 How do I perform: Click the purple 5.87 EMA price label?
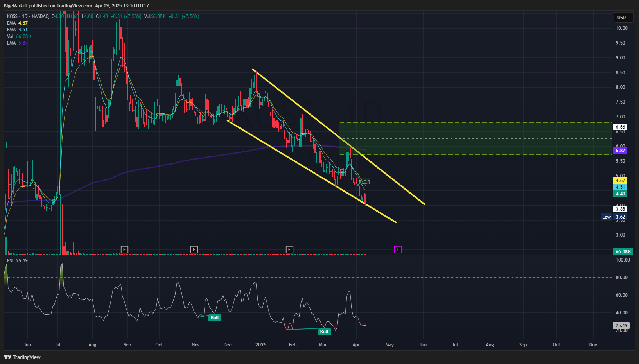pyautogui.click(x=620, y=150)
